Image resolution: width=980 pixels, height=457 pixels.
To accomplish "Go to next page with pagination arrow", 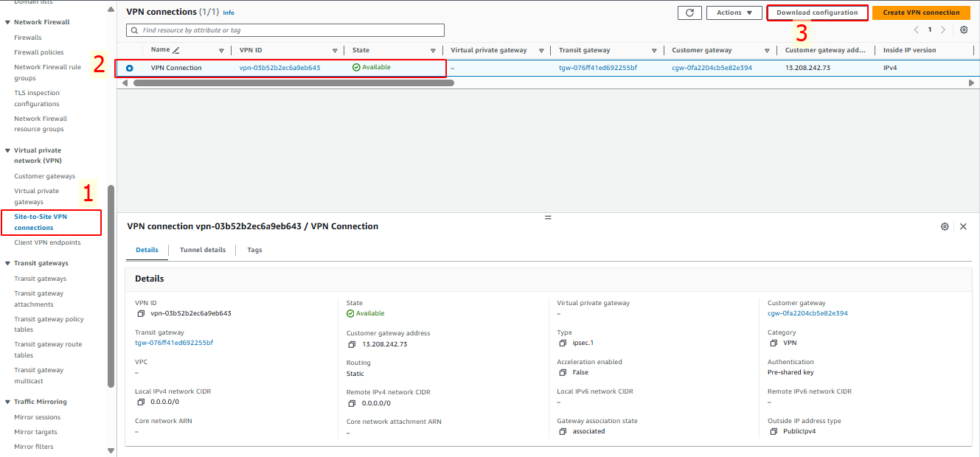I will [942, 29].
